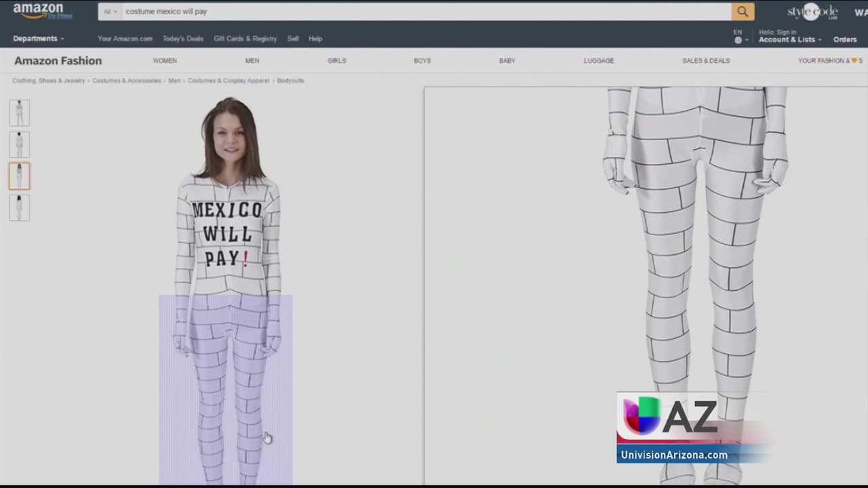Screen dimensions: 868x488
Task: Open the WOMEN fashion tab
Action: 165,61
